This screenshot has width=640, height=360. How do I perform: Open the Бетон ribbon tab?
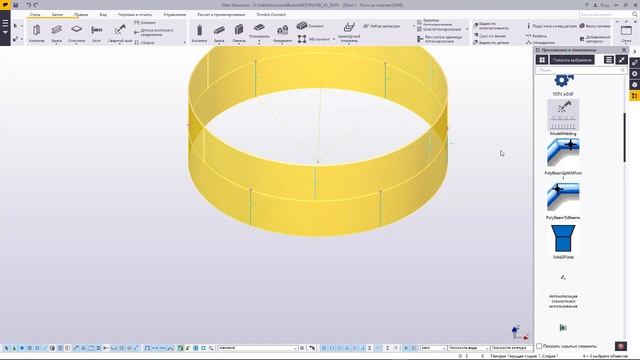click(57, 14)
